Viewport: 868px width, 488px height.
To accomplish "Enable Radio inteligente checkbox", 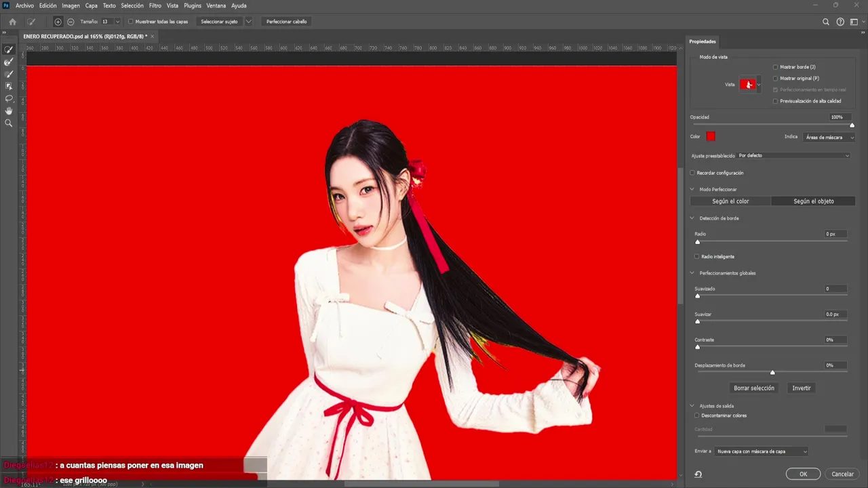I will pos(697,257).
